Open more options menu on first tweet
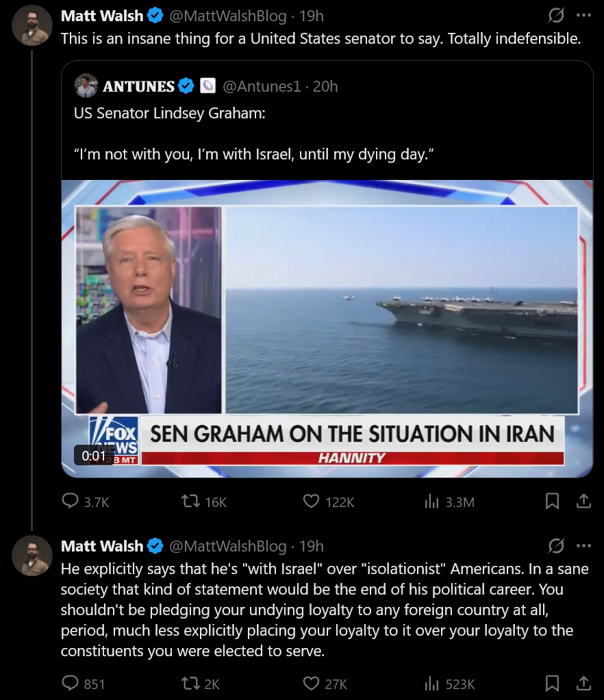The image size is (604, 700). [x=583, y=16]
